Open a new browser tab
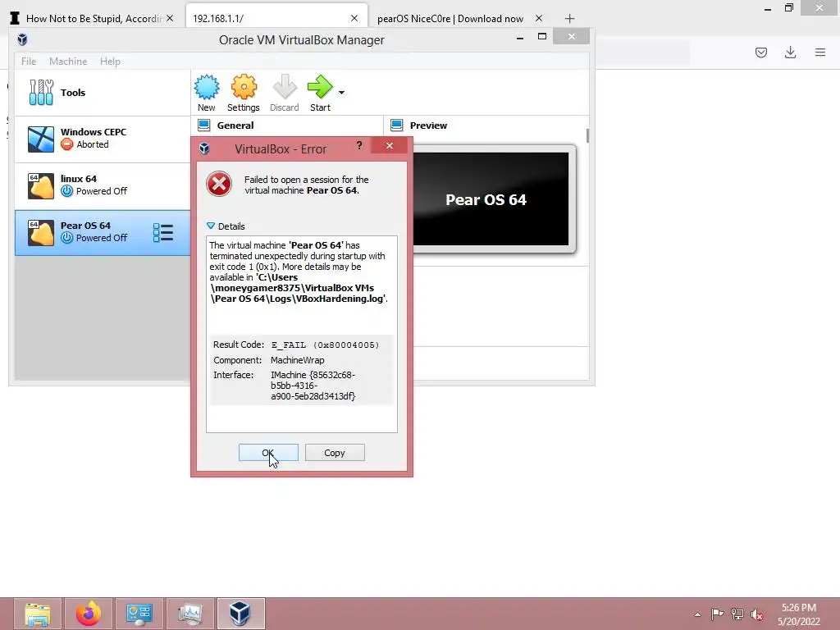This screenshot has width=840, height=630. pyautogui.click(x=569, y=18)
